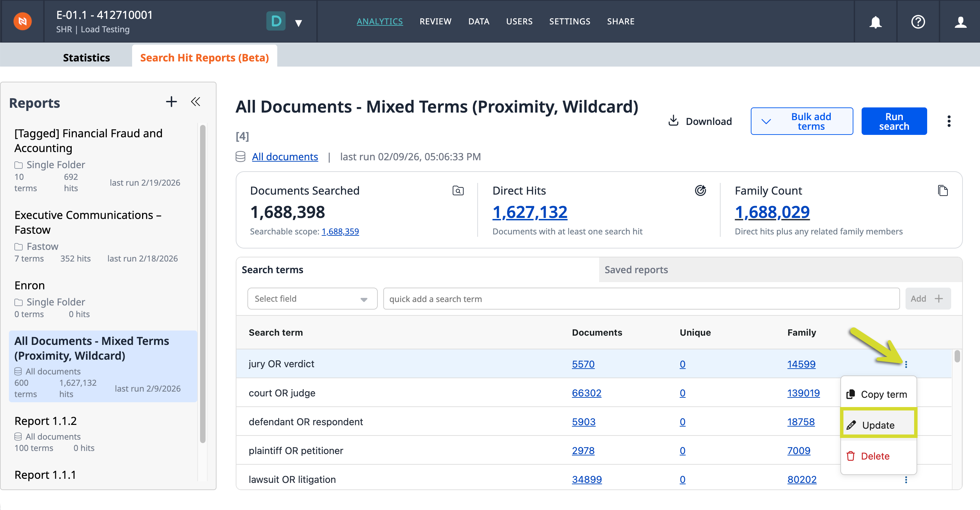Open the Select field dropdown
The width and height of the screenshot is (980, 510).
pyautogui.click(x=312, y=299)
